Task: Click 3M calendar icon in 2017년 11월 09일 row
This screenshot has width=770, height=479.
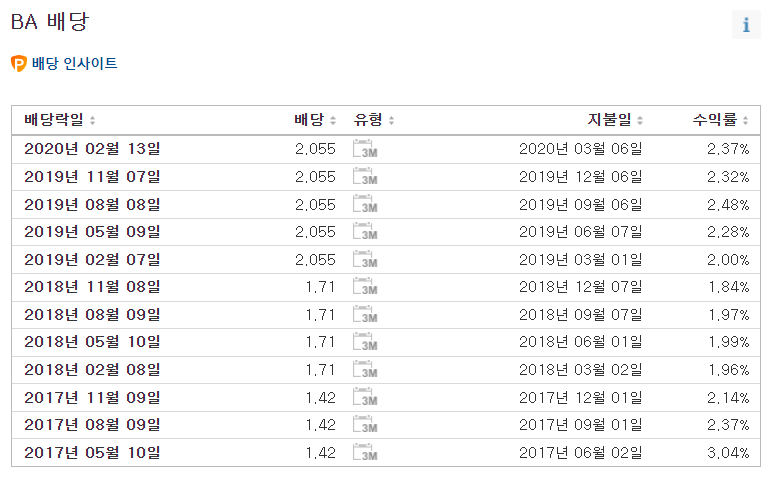Action: pyautogui.click(x=365, y=397)
